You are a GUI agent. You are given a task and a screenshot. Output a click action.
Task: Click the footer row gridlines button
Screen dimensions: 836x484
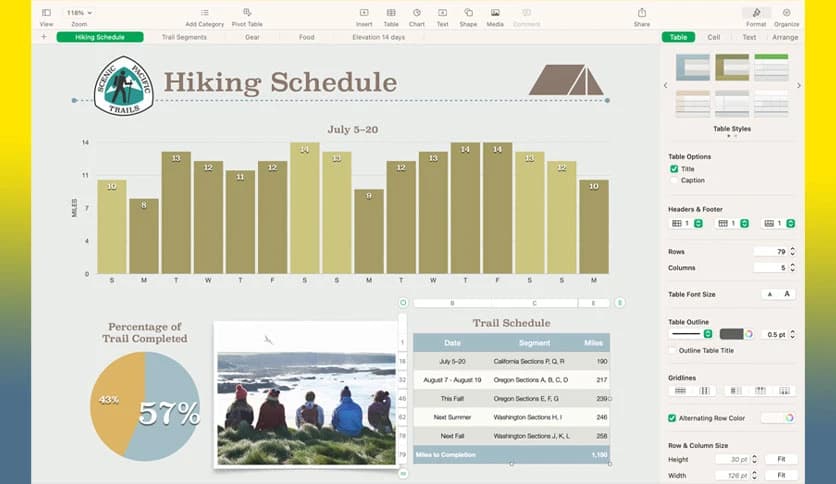[x=784, y=391]
